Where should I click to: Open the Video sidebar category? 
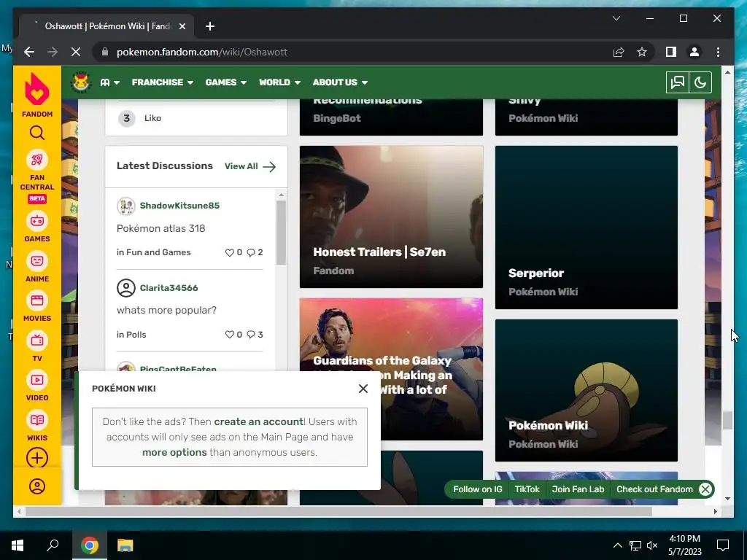tap(37, 386)
